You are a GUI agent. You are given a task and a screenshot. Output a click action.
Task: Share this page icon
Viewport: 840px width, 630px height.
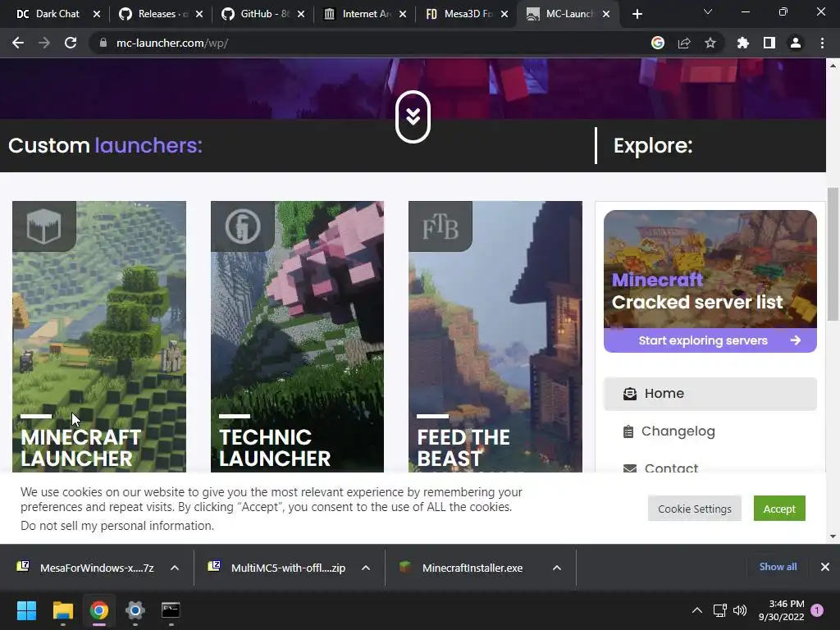click(x=684, y=43)
